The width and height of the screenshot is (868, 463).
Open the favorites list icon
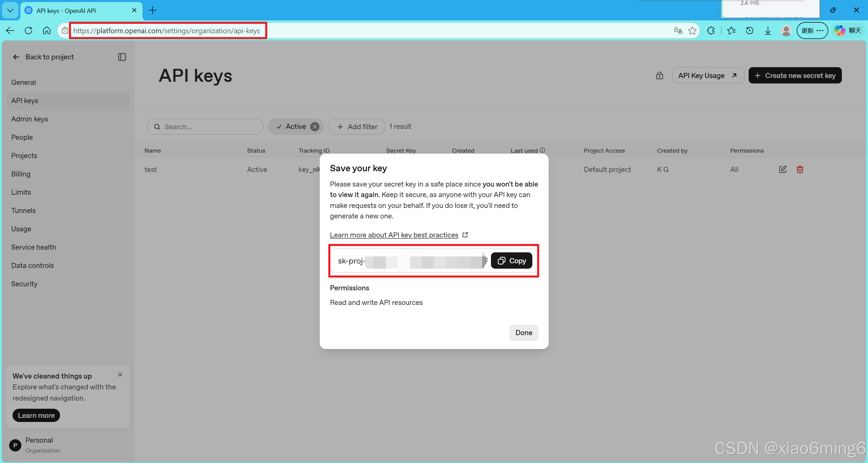pyautogui.click(x=731, y=31)
